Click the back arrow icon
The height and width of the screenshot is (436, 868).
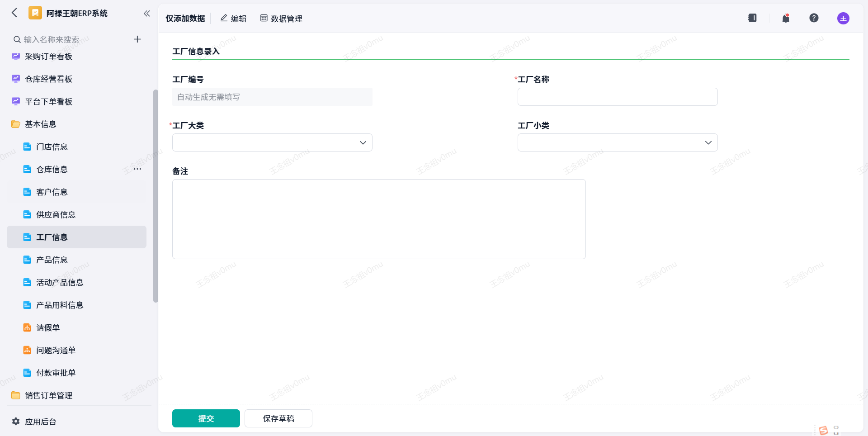pyautogui.click(x=14, y=13)
